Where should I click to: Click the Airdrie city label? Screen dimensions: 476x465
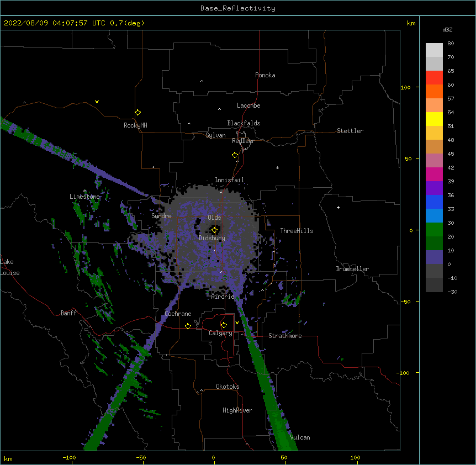(x=223, y=297)
